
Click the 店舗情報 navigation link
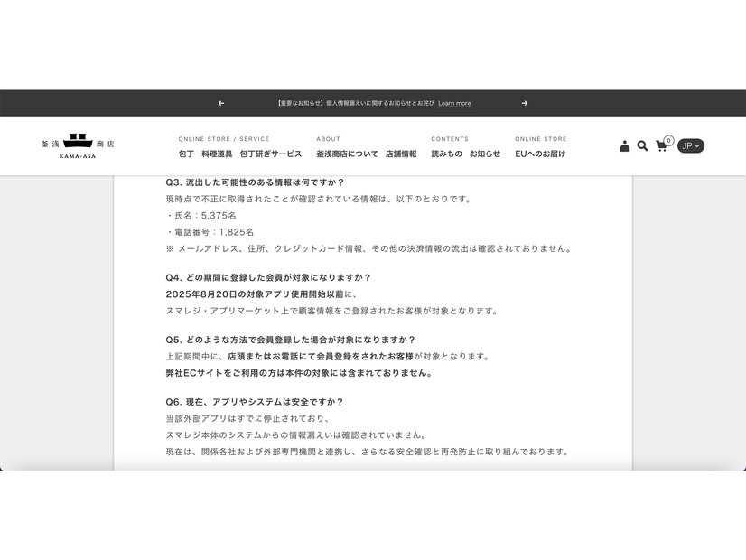click(401, 154)
